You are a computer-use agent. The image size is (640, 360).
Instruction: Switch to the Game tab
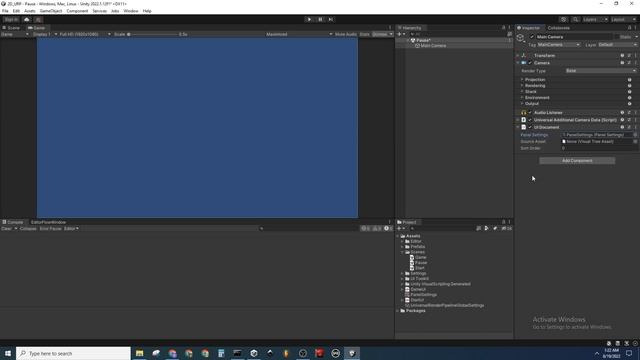coord(37,28)
